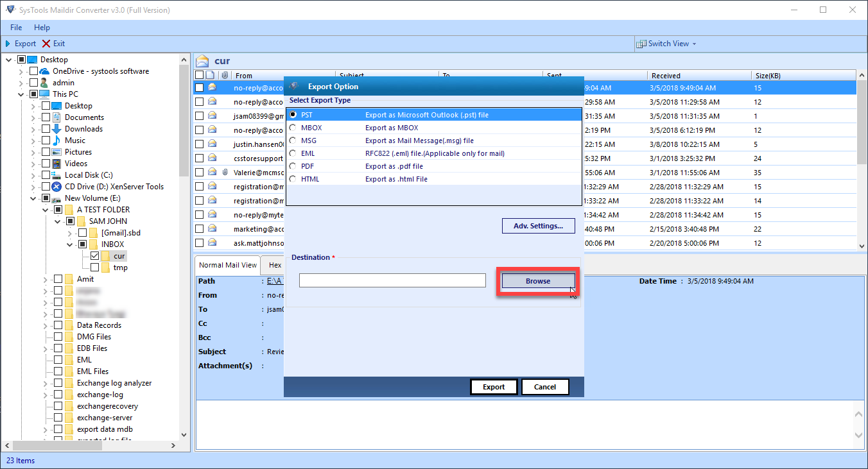Check the Amit folder checkbox
This screenshot has height=469, width=868.
tap(58, 279)
